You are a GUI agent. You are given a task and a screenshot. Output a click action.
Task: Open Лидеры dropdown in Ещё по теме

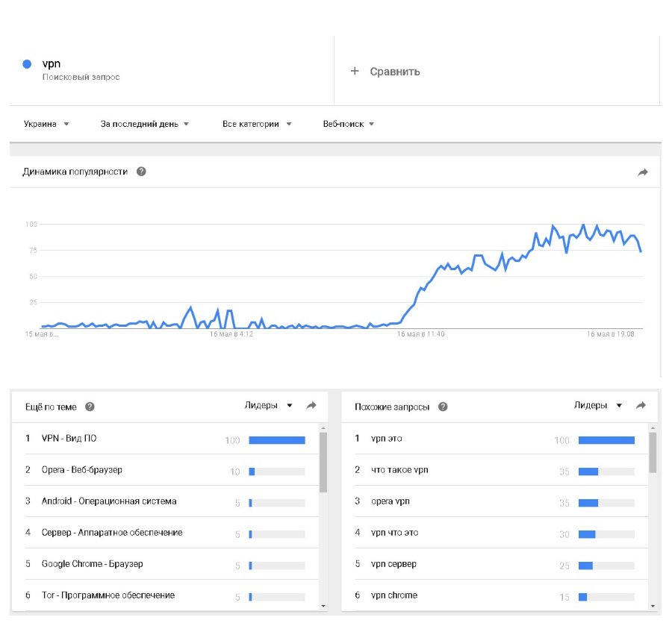(270, 406)
